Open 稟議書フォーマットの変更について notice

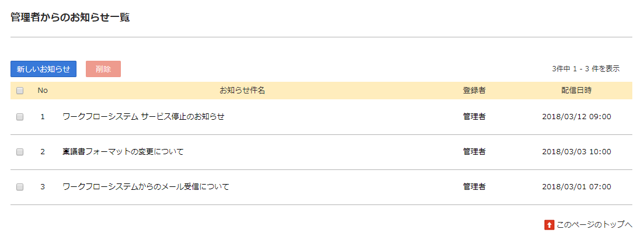[x=123, y=152]
